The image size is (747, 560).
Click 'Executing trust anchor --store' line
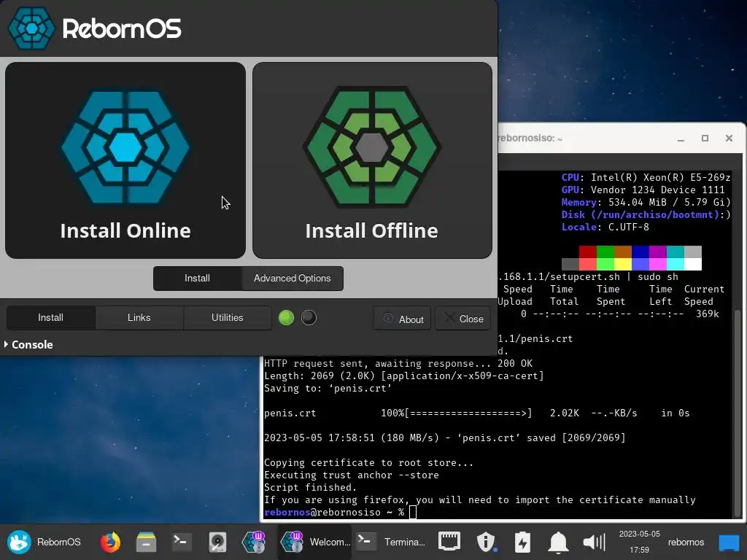[x=351, y=475]
